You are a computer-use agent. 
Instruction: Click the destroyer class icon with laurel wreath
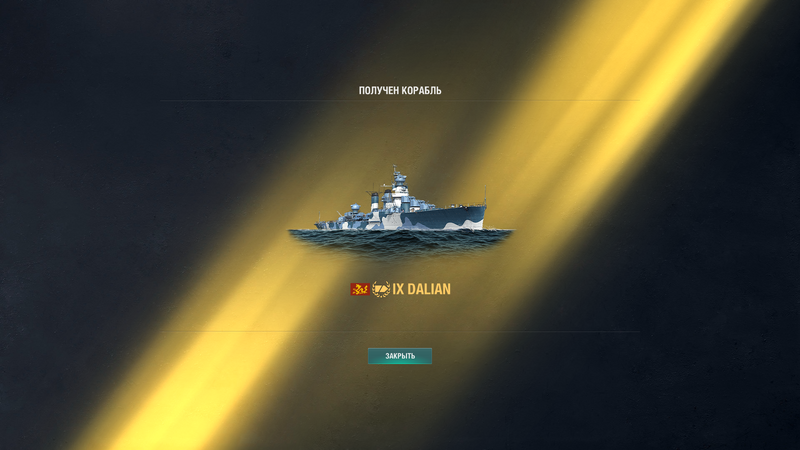coord(381,289)
